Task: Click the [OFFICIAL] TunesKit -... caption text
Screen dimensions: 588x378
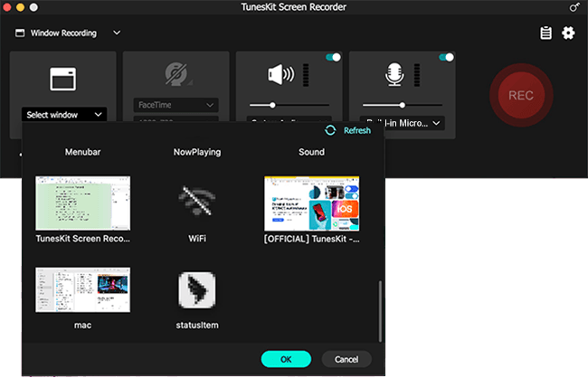Action: click(x=311, y=239)
